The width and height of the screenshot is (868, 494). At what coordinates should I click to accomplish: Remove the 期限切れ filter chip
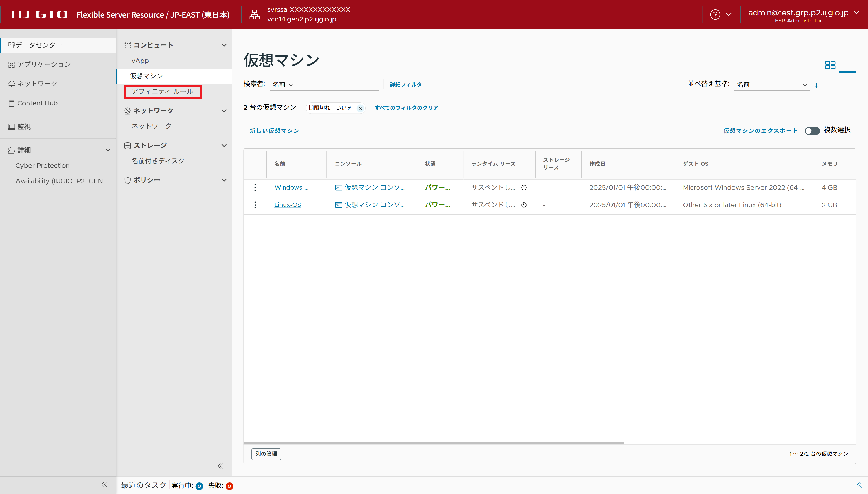point(360,108)
